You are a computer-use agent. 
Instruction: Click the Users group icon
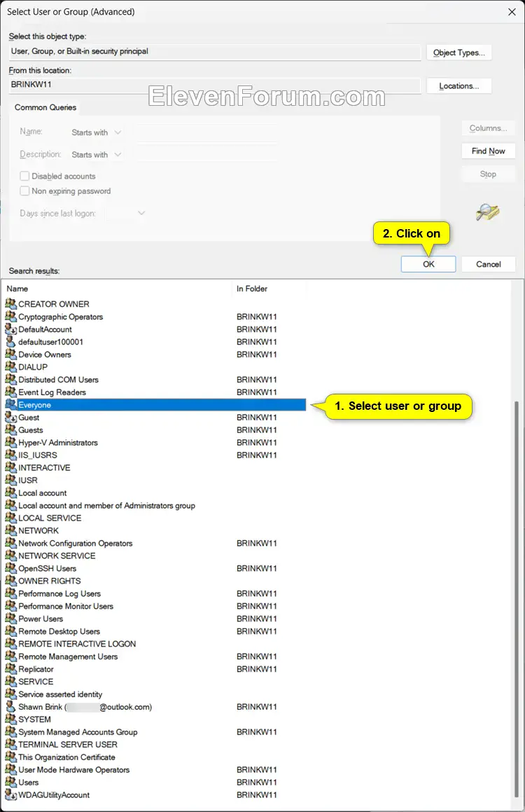[11, 782]
